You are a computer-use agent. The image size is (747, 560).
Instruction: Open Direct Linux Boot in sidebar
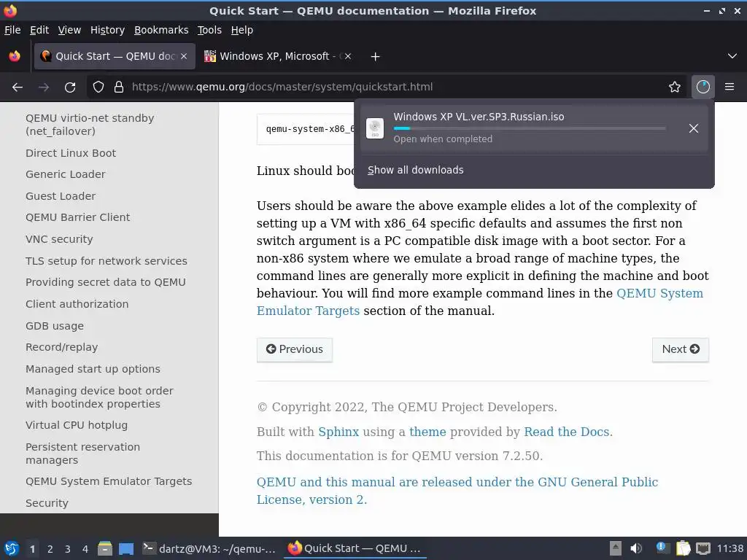(71, 153)
